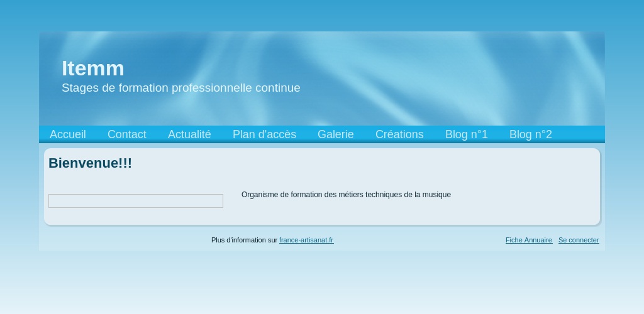Visit Blog n°2

(x=531, y=134)
